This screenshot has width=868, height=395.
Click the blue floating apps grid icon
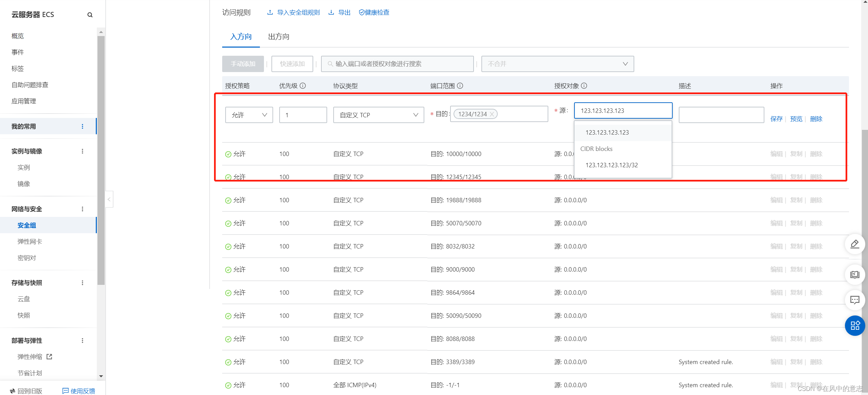855,326
